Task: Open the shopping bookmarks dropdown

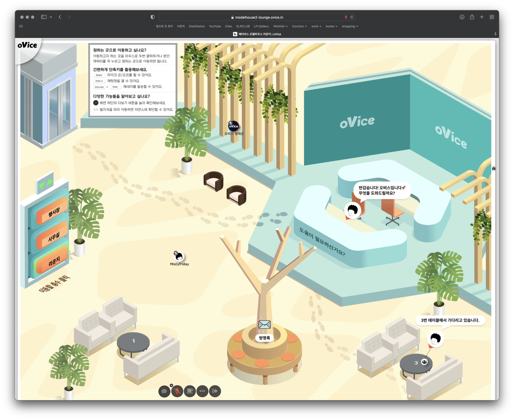Action: 350,26
